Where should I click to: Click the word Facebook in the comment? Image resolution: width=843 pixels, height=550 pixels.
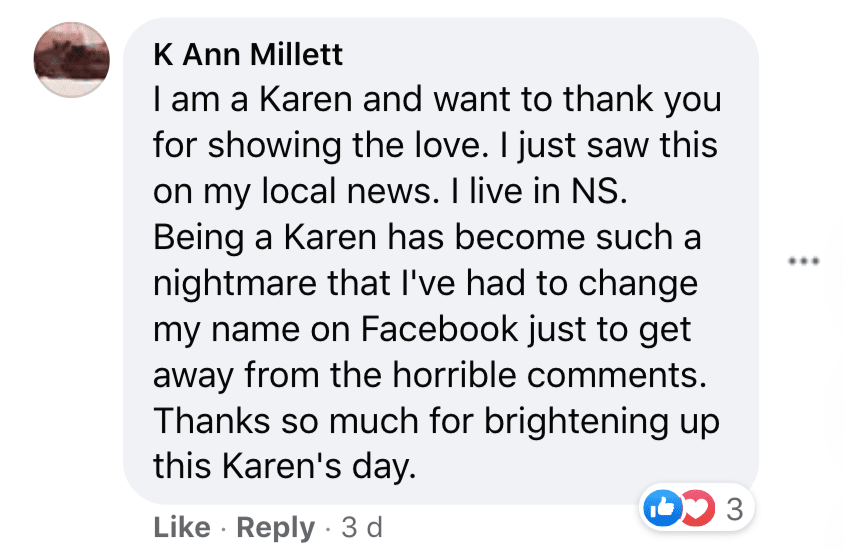pyautogui.click(x=439, y=328)
